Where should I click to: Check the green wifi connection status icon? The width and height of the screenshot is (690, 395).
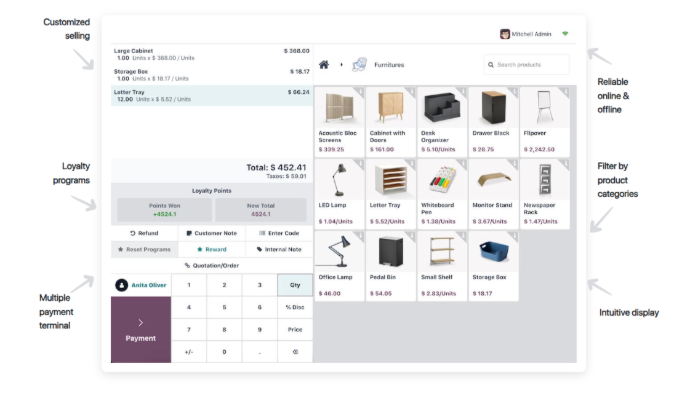pos(565,33)
